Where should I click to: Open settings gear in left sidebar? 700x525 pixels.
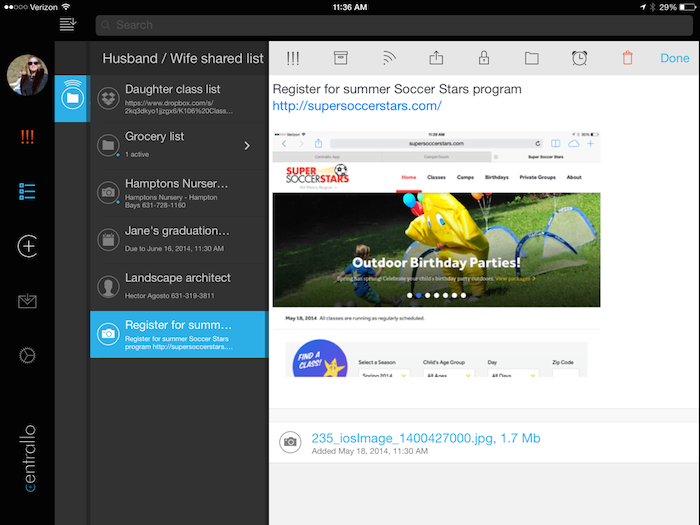point(27,355)
